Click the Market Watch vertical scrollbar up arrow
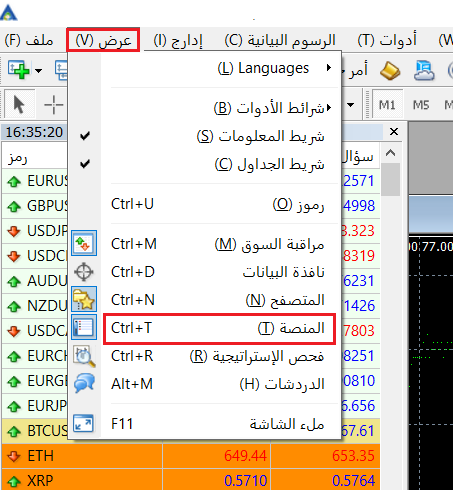 [x=390, y=153]
